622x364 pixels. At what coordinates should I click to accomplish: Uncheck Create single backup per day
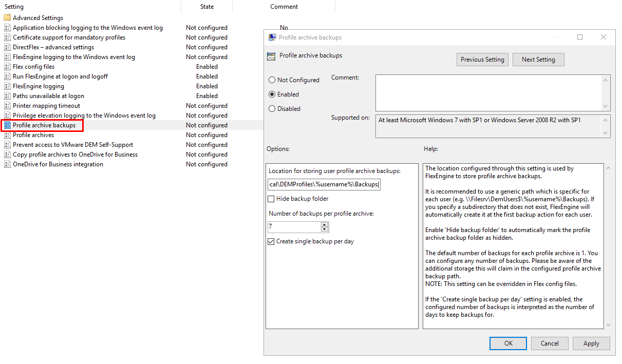[271, 241]
